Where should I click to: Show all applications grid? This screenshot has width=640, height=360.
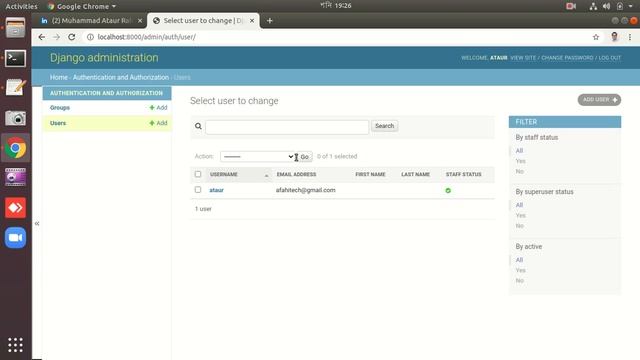click(x=16, y=345)
